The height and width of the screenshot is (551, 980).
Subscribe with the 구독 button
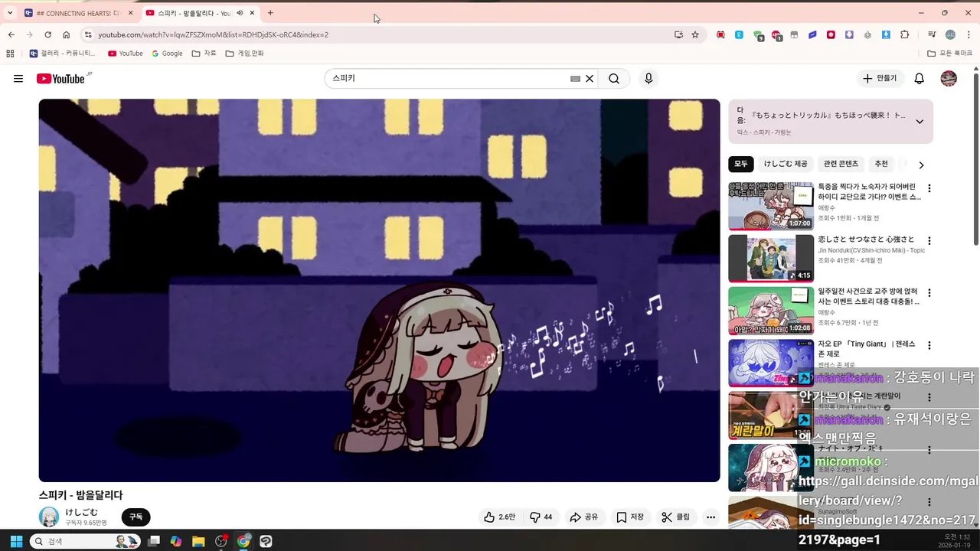136,517
